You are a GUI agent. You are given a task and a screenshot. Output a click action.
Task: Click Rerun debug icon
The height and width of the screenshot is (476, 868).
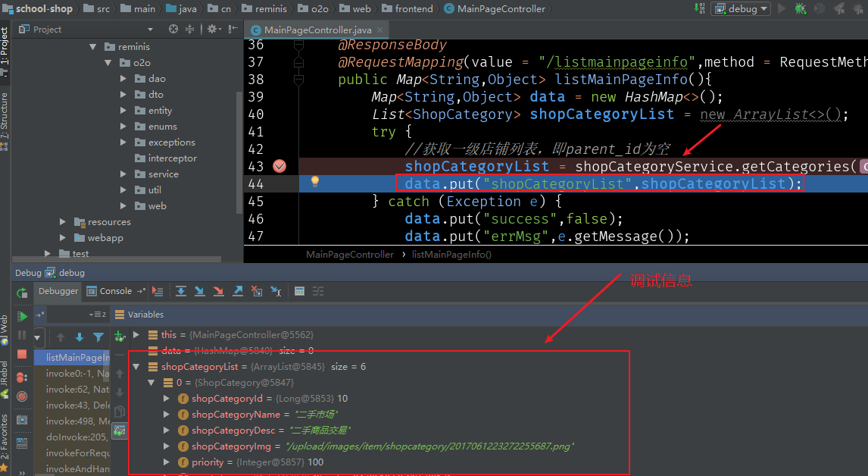tap(22, 292)
